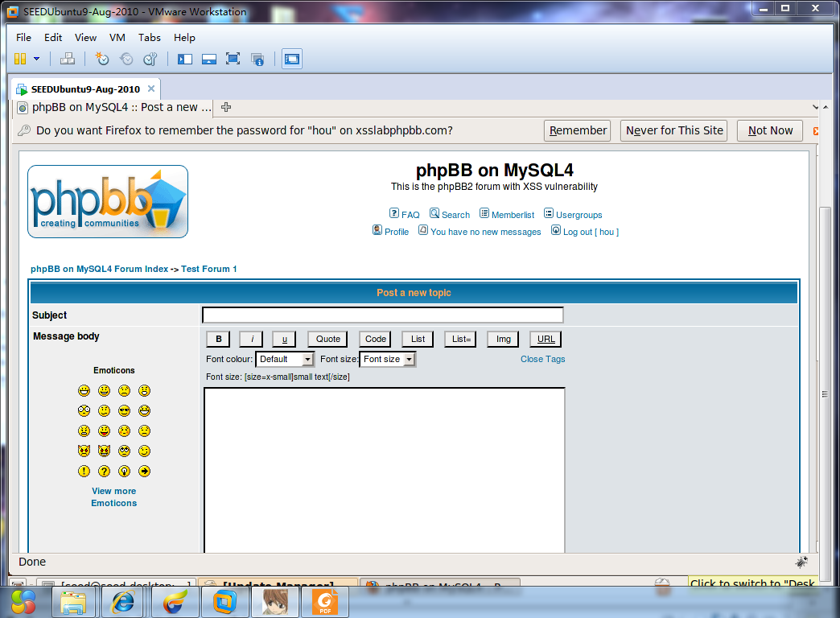The image size is (840, 618).
Task: Open the File menu
Action: [23, 38]
